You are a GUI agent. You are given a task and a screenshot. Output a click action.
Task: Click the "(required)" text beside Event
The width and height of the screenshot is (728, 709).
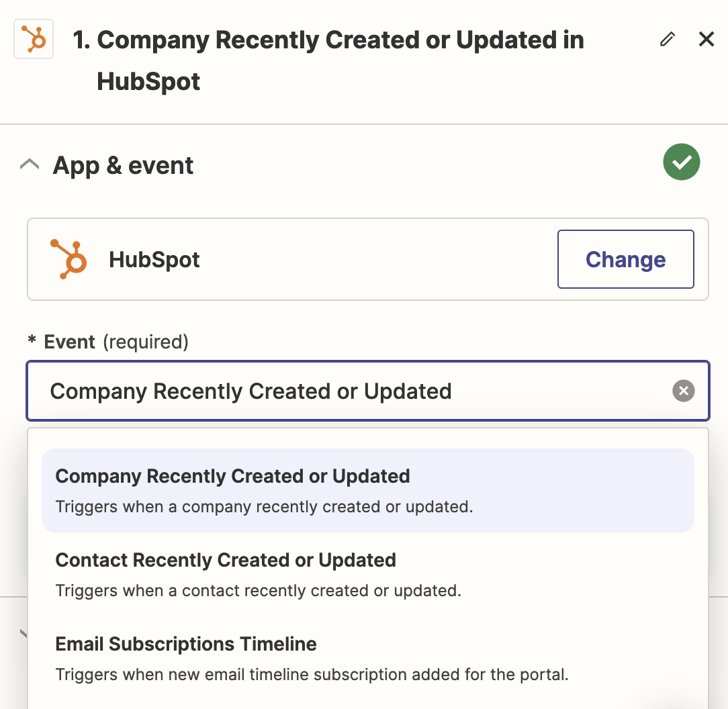(146, 342)
